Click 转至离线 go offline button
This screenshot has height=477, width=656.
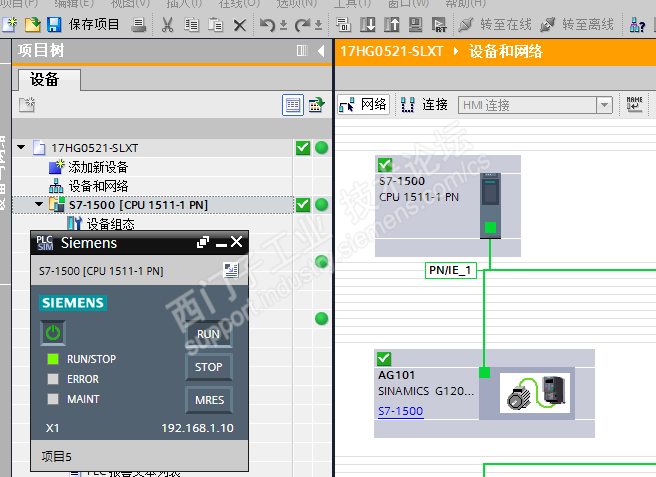[577, 25]
